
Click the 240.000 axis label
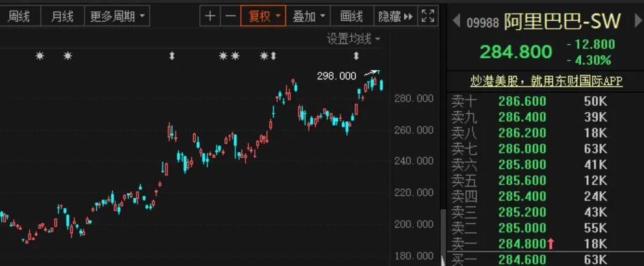[x=414, y=161]
